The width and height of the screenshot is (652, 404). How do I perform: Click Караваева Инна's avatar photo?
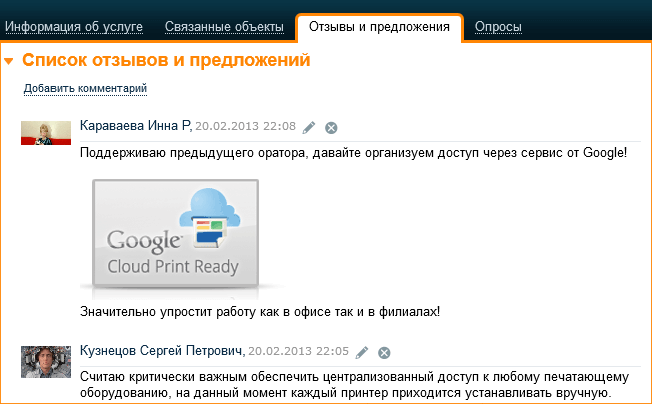[46, 133]
